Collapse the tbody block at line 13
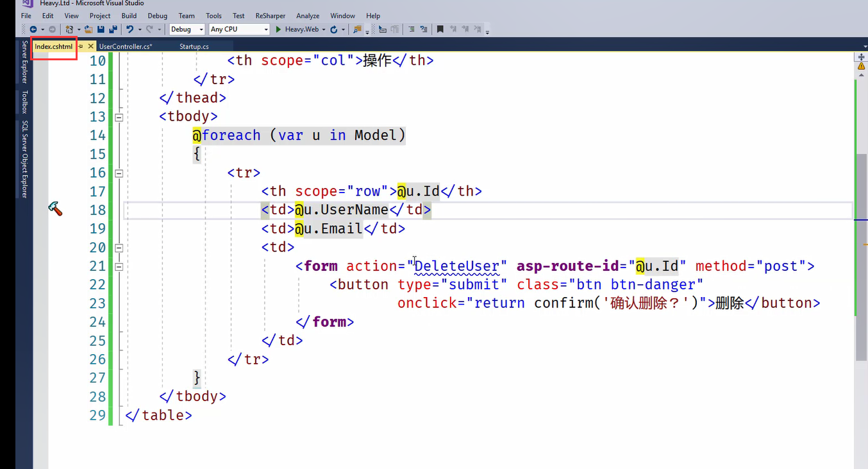The width and height of the screenshot is (868, 469). (118, 117)
